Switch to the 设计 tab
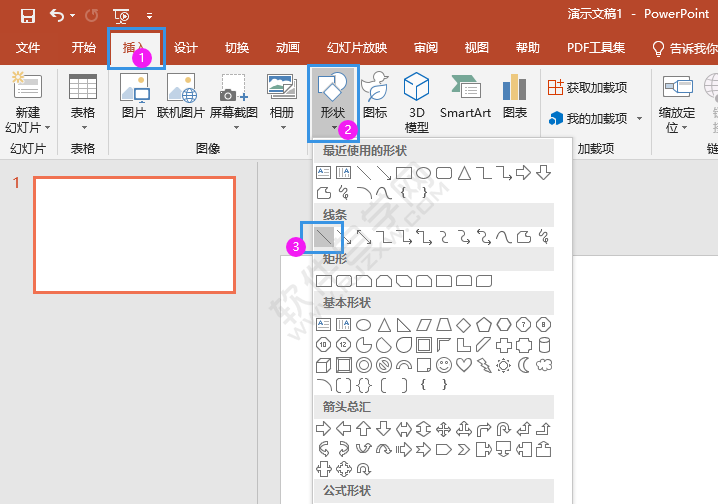 click(186, 47)
